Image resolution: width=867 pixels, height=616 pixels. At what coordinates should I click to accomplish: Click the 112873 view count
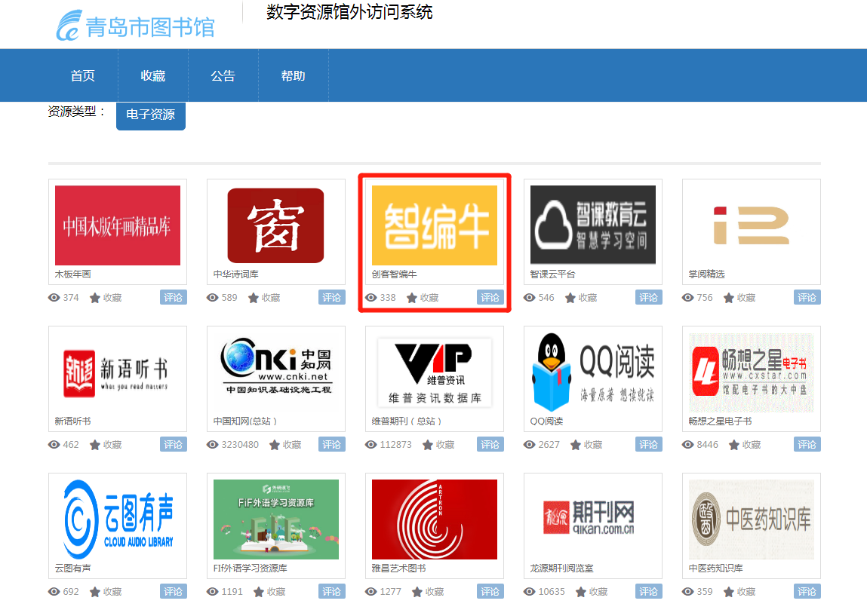coord(396,445)
